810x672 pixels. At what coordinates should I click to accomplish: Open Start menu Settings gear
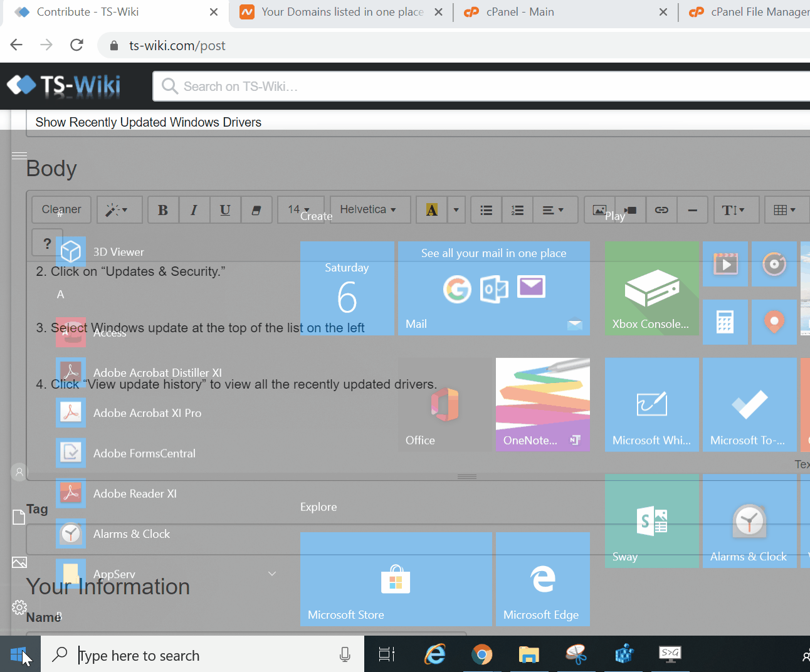pyautogui.click(x=19, y=607)
